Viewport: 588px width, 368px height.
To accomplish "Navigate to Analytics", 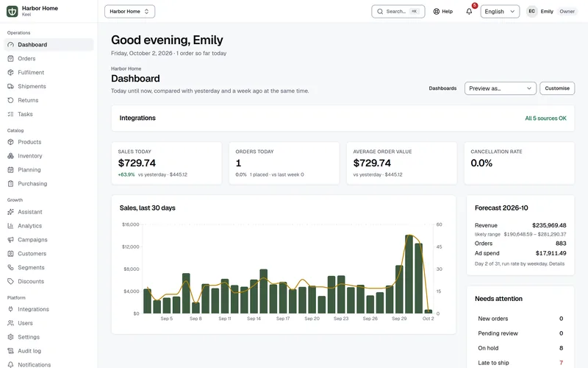I will (49, 226).
